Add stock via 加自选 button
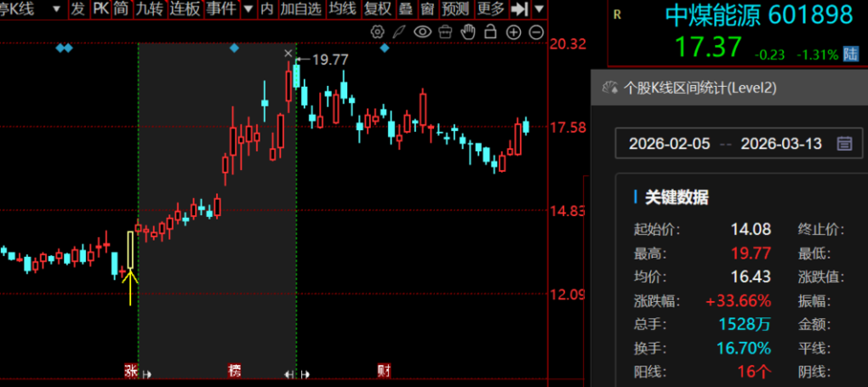 [x=300, y=9]
